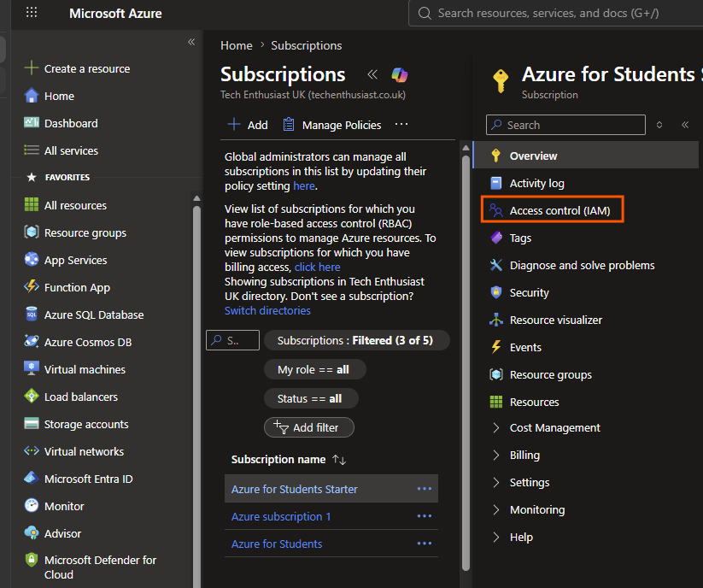Screen dimensions: 703x588
Task: Click the Manage Policies clipboard icon
Action: point(289,125)
